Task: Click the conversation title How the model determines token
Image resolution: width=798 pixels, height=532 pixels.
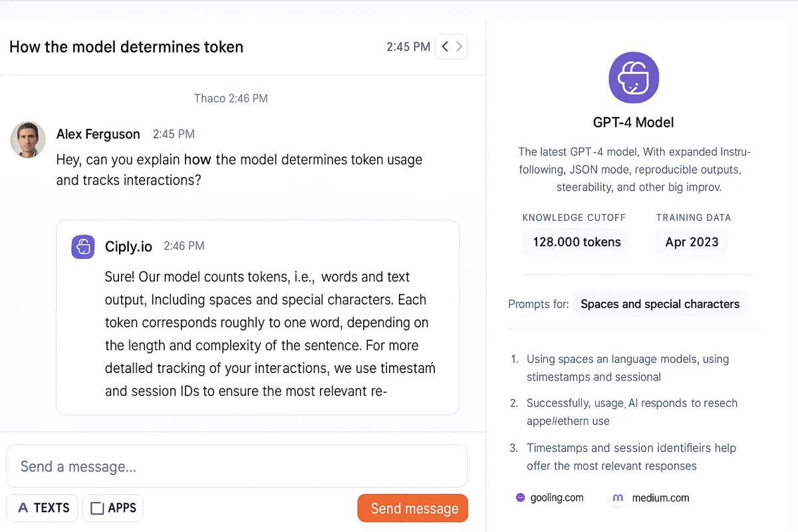Action: click(126, 47)
